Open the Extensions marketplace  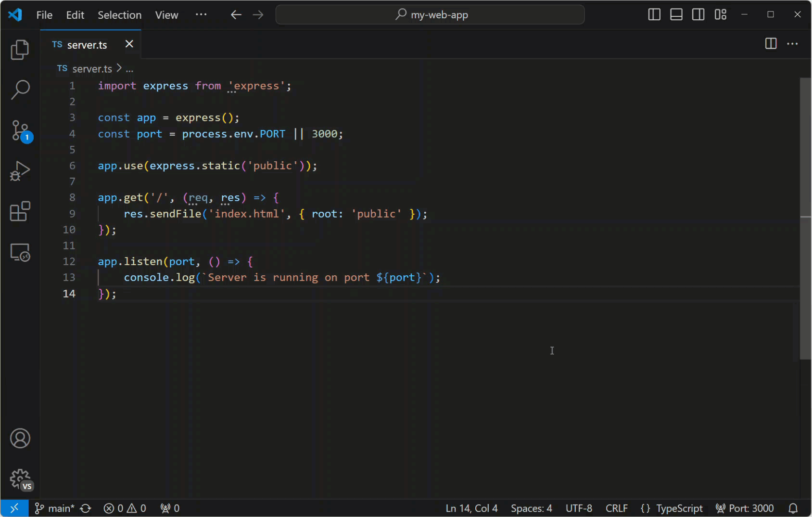[20, 211]
